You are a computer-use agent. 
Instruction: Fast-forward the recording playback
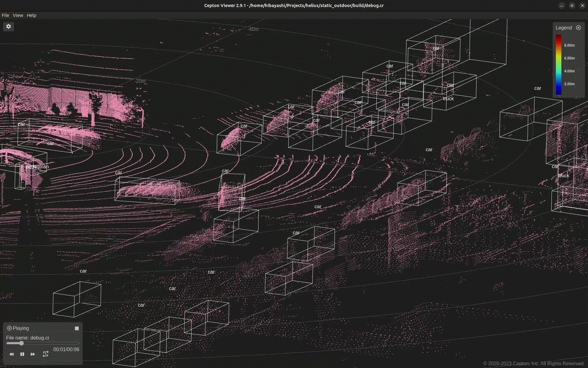pos(33,354)
